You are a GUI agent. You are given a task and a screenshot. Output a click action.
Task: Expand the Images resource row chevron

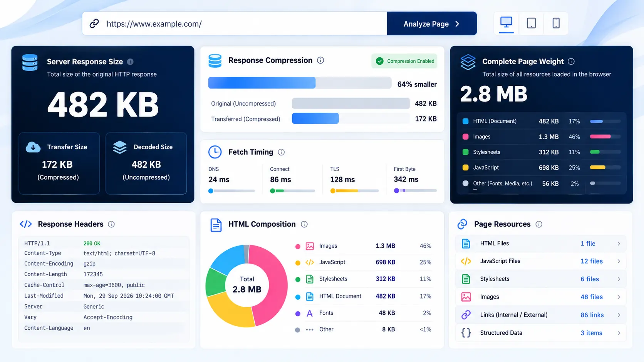[619, 297]
